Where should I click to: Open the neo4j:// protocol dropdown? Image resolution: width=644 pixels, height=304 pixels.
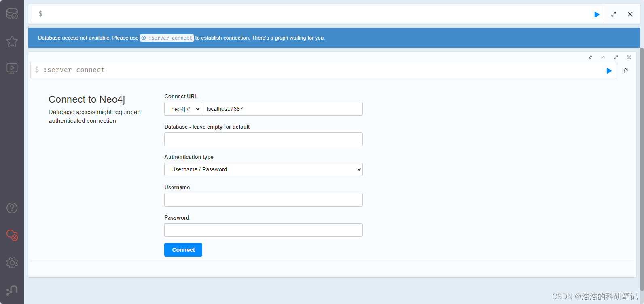coord(183,109)
